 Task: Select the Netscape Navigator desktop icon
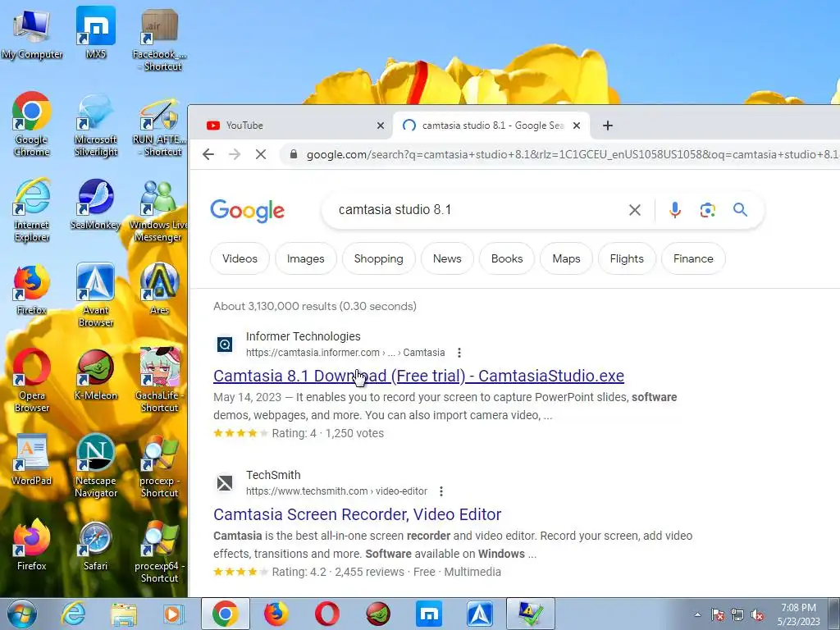[96, 466]
